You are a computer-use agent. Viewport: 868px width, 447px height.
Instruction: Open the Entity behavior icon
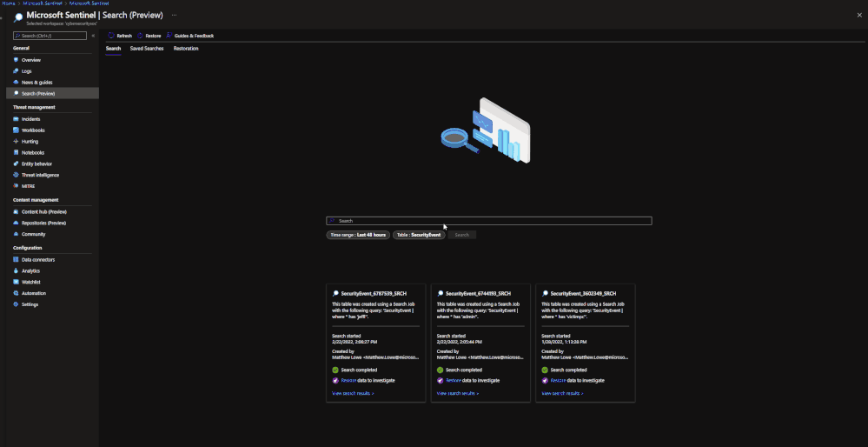pos(16,164)
